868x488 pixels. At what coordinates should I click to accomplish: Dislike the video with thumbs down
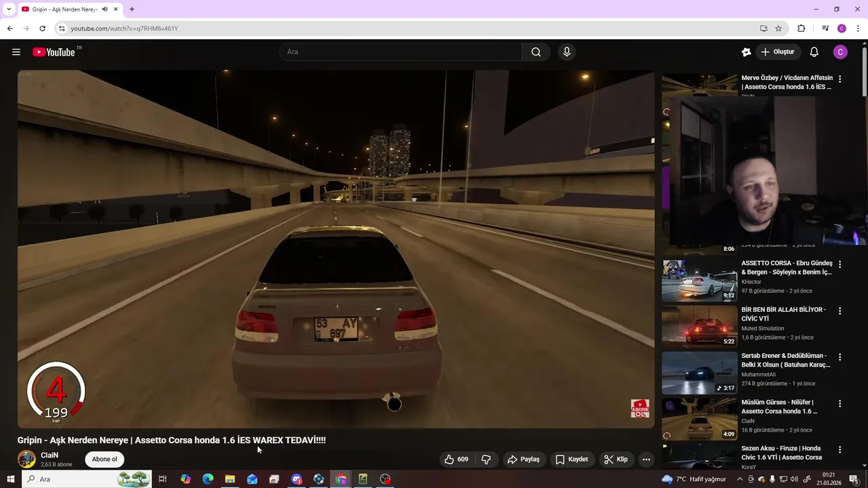coord(486,460)
